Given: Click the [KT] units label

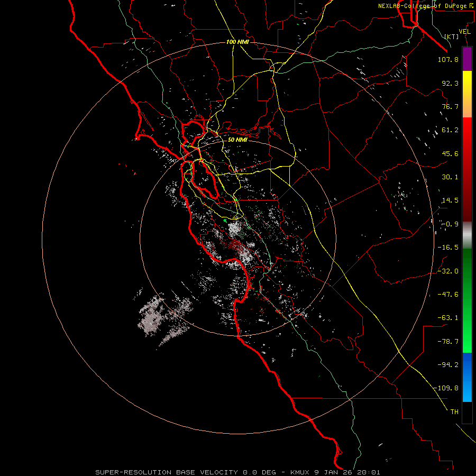Looking at the screenshot, I should (452, 36).
